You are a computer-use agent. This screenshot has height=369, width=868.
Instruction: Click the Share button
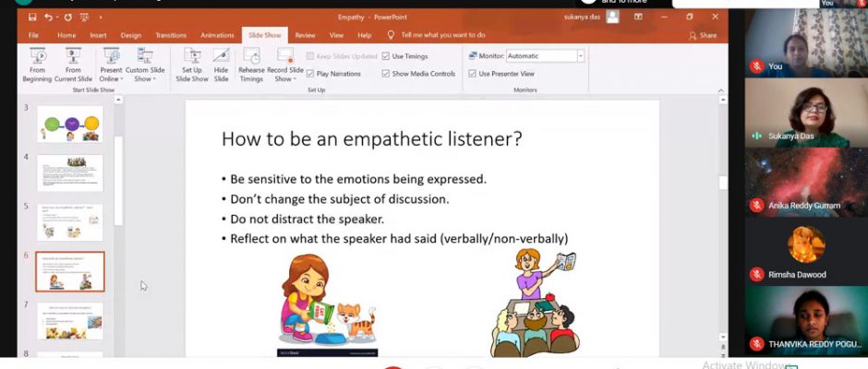click(x=703, y=35)
